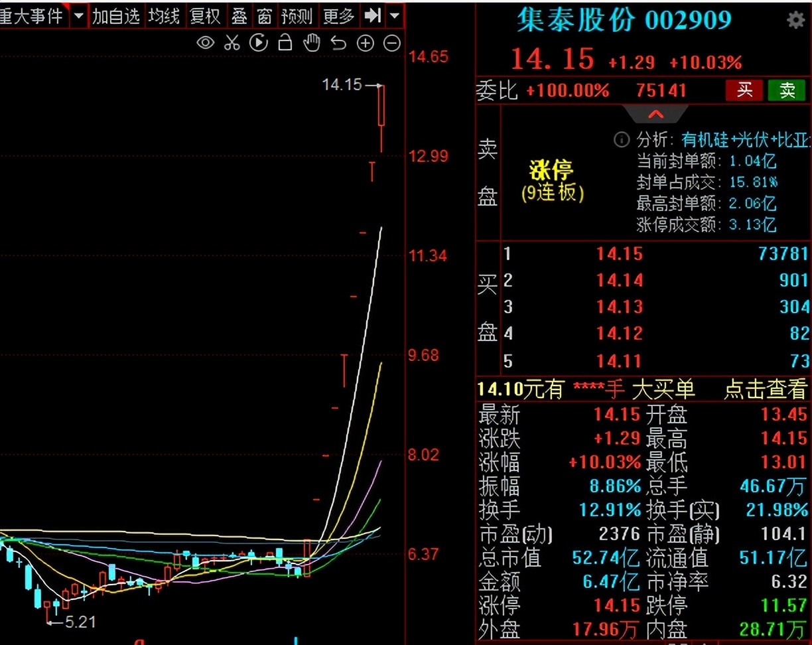
Task: Click the order difference value 75141
Action: pos(661,90)
